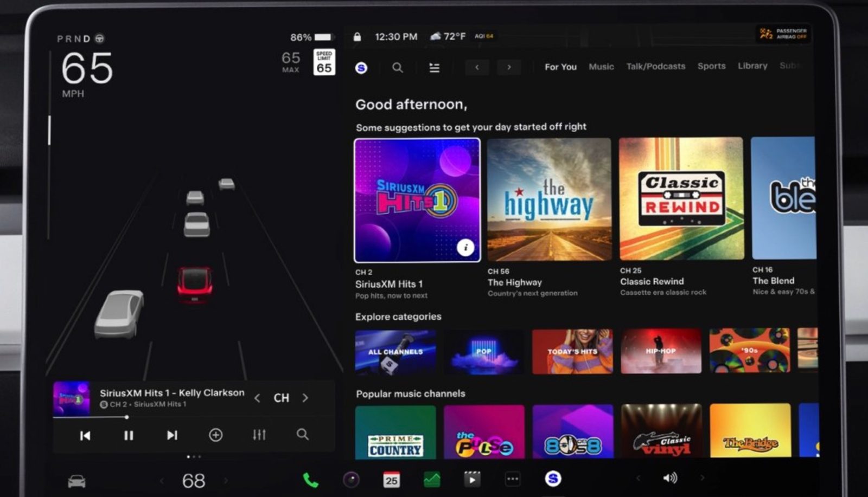Play The Highway channel tile

pyautogui.click(x=549, y=199)
